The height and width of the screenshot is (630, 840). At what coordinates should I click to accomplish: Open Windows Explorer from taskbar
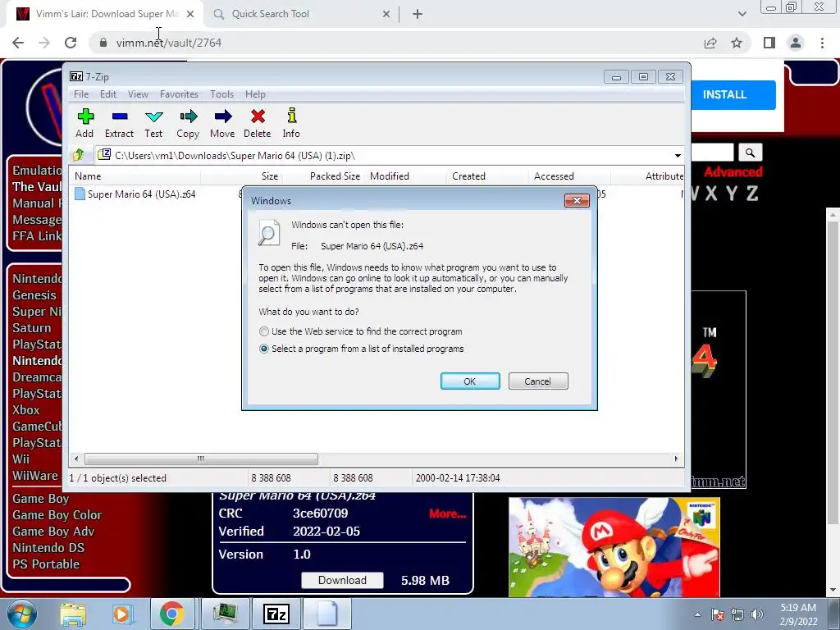[x=73, y=614]
